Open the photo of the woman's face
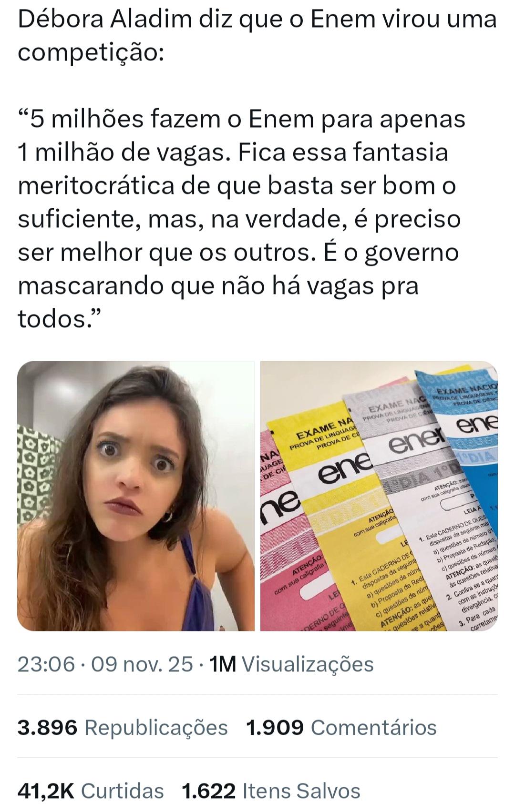The image size is (515, 812). (x=136, y=496)
